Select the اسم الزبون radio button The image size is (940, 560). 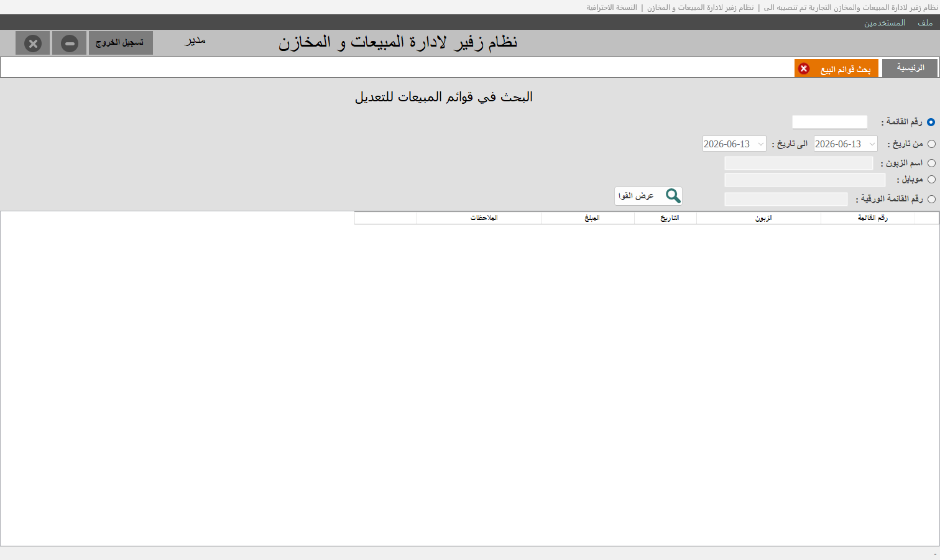(931, 163)
